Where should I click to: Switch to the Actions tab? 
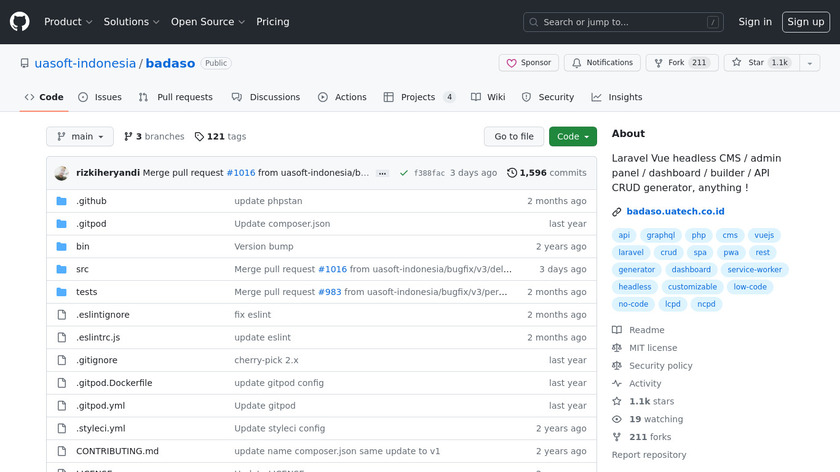point(342,97)
